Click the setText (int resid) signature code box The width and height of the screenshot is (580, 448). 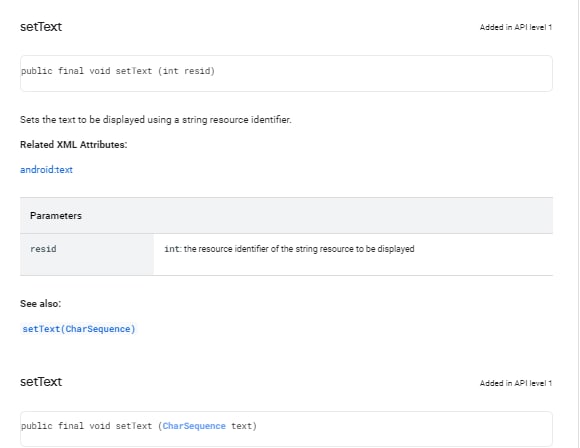[286, 73]
